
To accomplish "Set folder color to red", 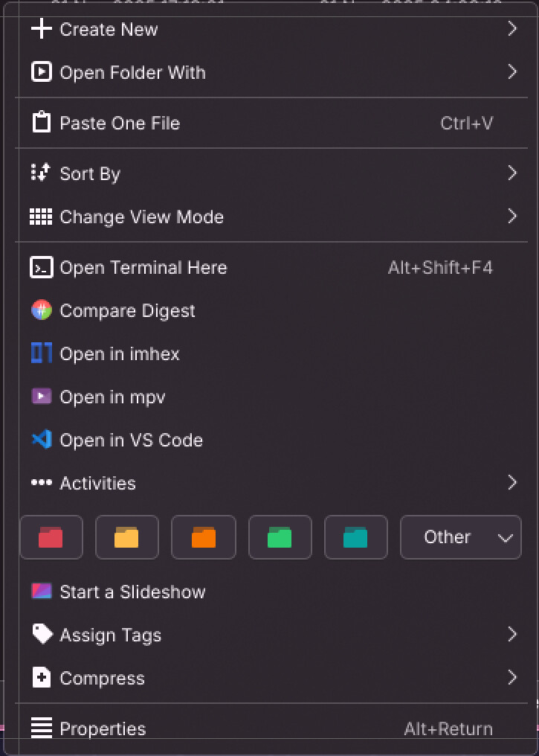I will pyautogui.click(x=51, y=537).
